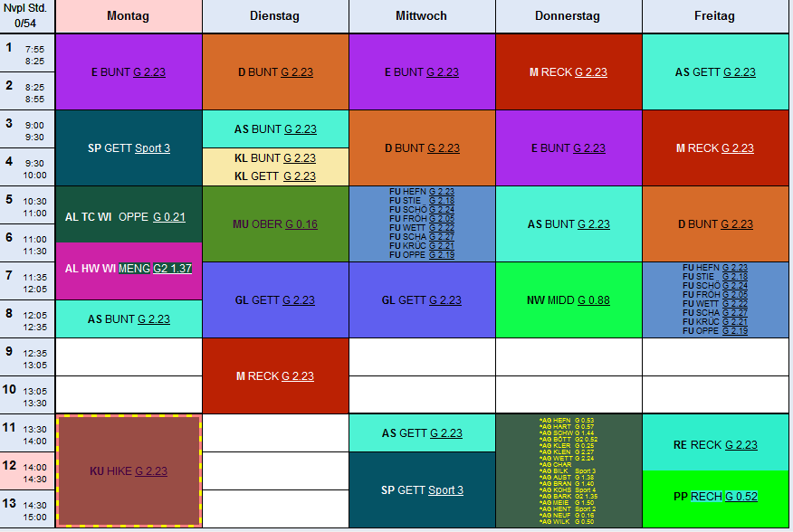Click the highlighted period 12 row header
This screenshot has width=793, height=532.
(27, 470)
